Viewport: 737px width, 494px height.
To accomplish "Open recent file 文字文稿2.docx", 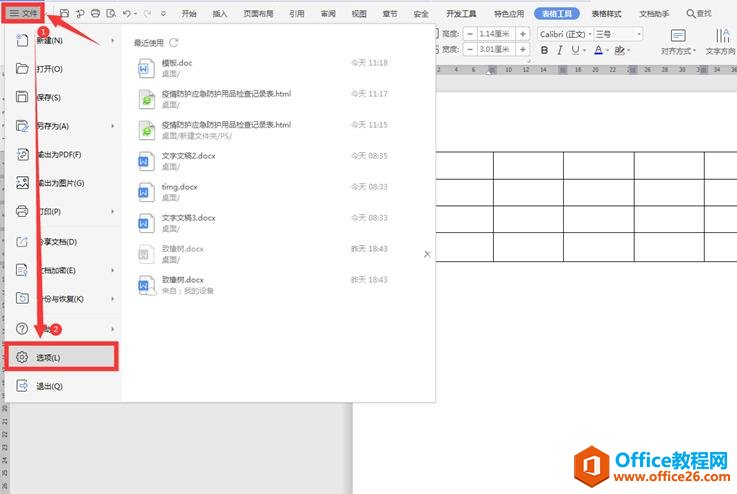I will [188, 155].
